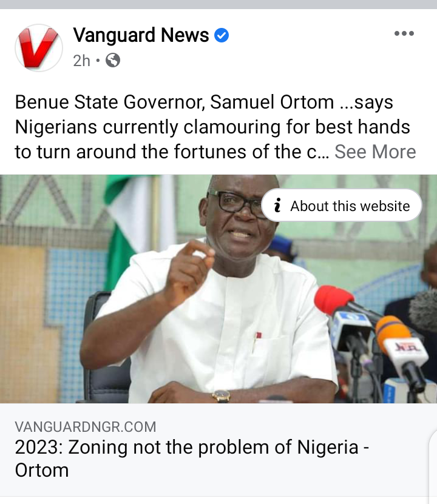This screenshot has width=437, height=504.
Task: Click the VANGUARDNGR.COM domain label
Action: pyautogui.click(x=86, y=427)
